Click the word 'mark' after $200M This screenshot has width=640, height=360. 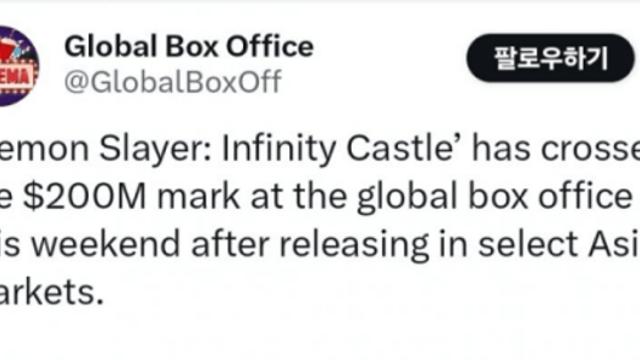click(x=198, y=197)
